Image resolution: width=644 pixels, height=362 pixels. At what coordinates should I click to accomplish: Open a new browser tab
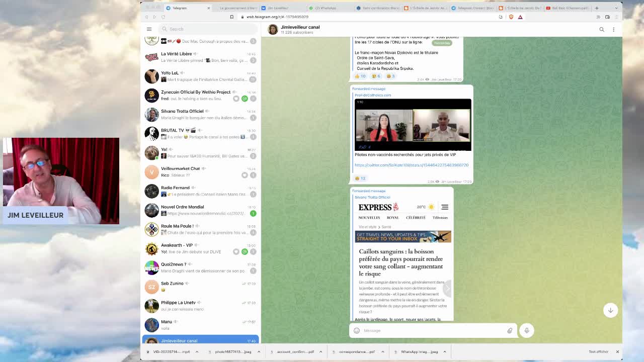597,8
